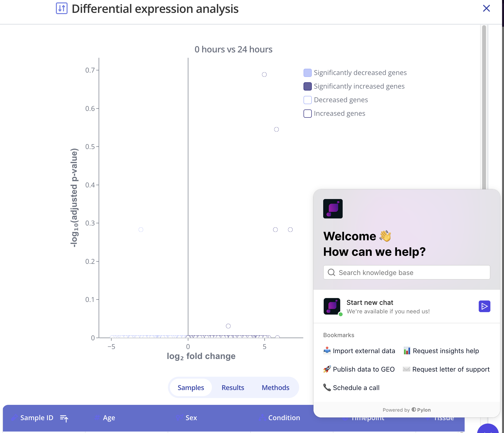504x433 pixels.
Task: Open the Methods tab
Action: click(275, 388)
